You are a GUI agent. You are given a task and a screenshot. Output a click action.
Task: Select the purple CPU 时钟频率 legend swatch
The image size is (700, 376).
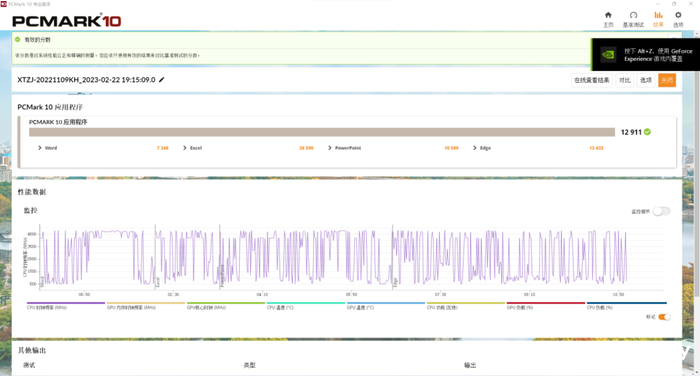click(x=66, y=303)
